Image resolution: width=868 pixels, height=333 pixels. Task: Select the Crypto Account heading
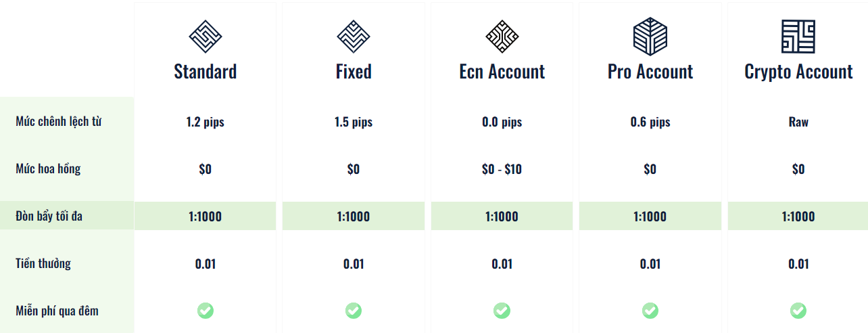[798, 72]
